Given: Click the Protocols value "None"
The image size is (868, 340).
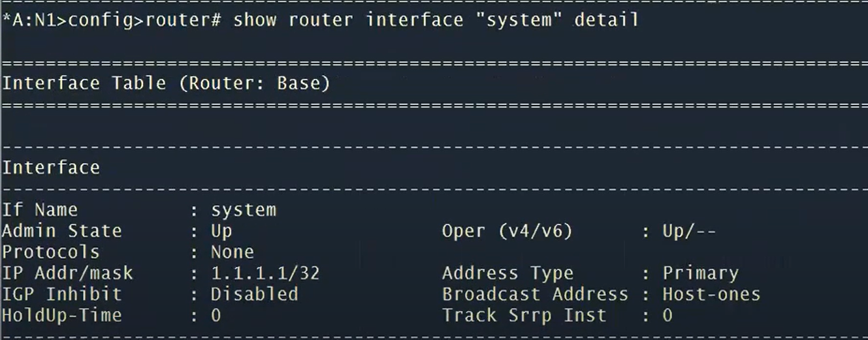Looking at the screenshot, I should [232, 252].
